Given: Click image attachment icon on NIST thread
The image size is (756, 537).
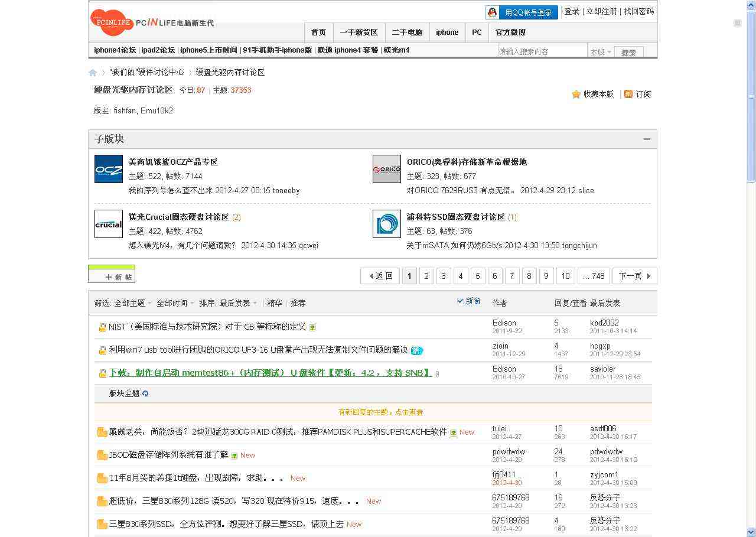Looking at the screenshot, I should pos(312,327).
